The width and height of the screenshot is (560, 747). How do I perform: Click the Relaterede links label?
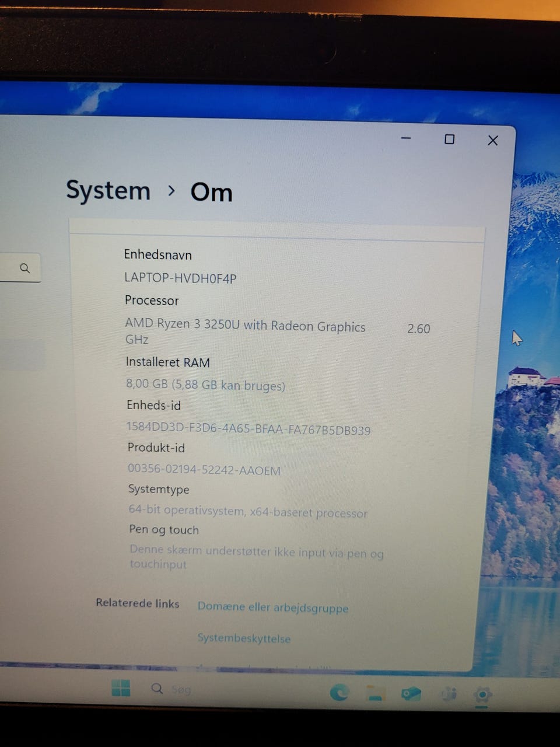[138, 603]
